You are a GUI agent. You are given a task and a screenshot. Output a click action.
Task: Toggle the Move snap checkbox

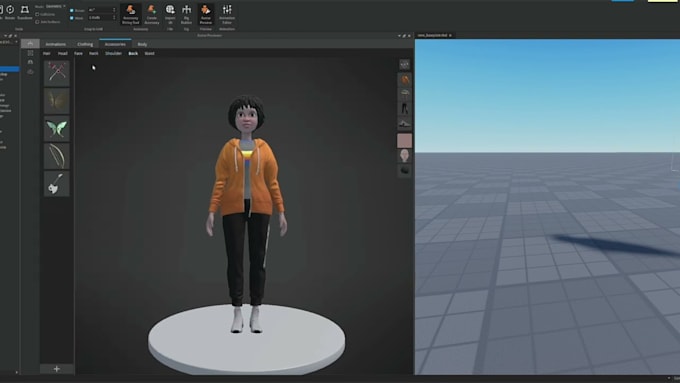72,18
